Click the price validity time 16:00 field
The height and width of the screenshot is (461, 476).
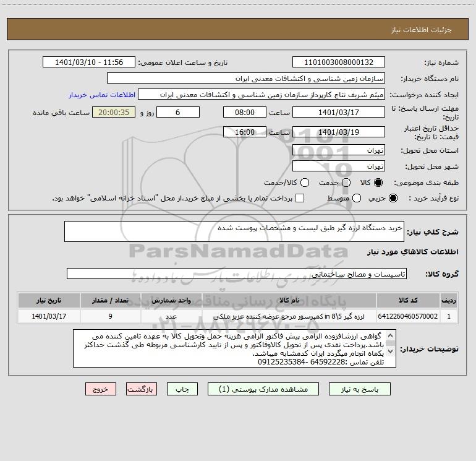coord(245,132)
